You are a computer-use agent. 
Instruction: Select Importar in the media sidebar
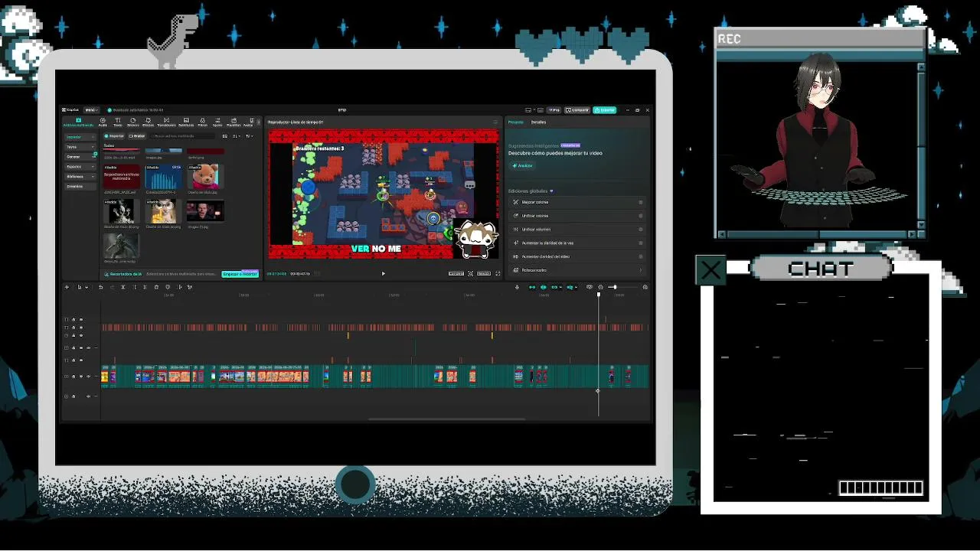coord(80,137)
